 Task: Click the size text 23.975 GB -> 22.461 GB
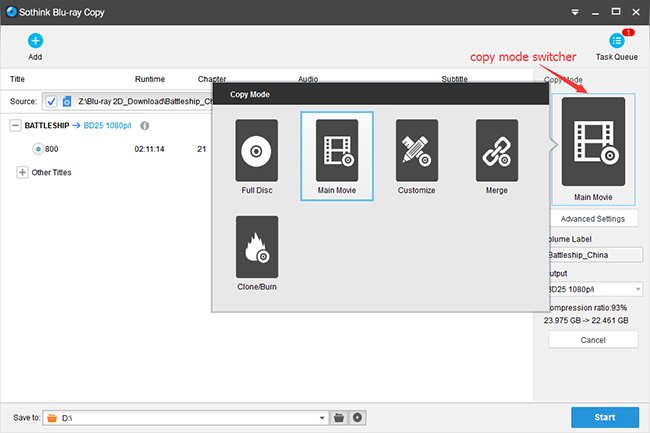click(586, 320)
